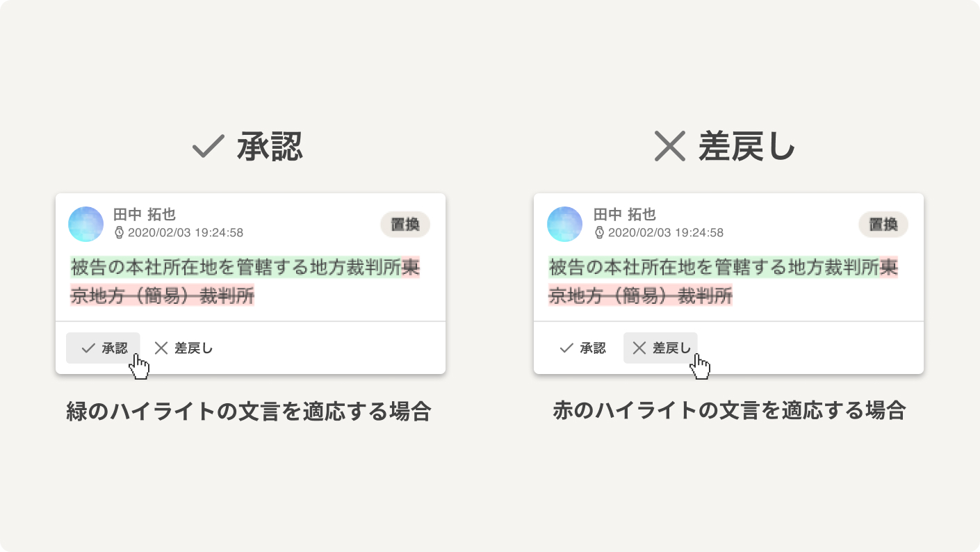Viewport: 980px width, 552px height.
Task: Click the 置換 badge in the card under 差戻し heading
Action: [x=883, y=225]
